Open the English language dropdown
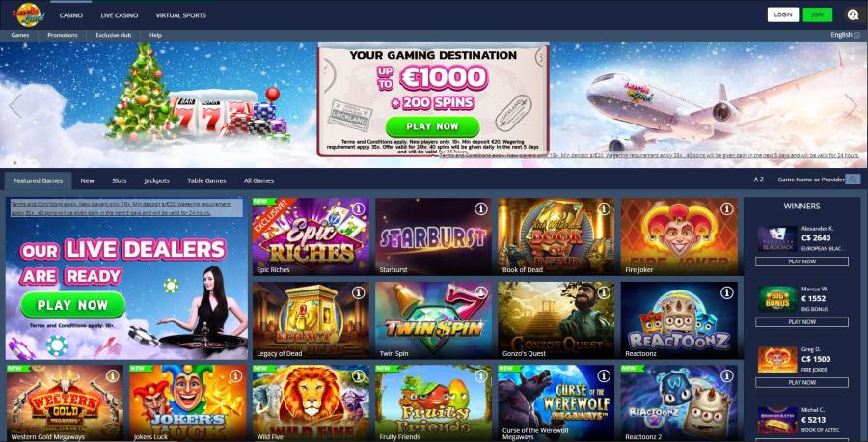868x442 pixels. (845, 35)
